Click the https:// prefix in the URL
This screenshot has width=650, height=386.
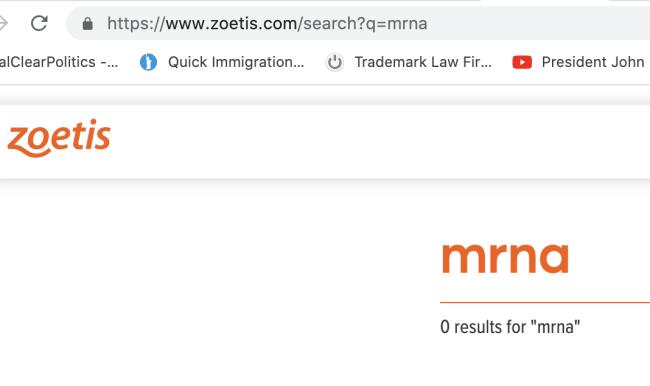136,24
